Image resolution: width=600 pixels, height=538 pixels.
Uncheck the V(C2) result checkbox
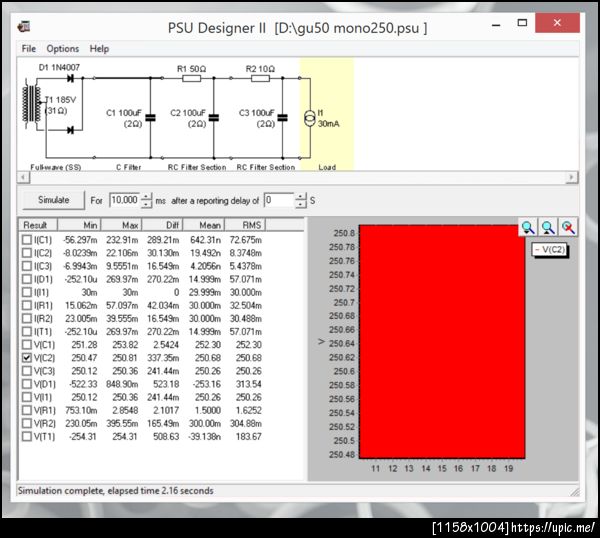click(26, 358)
